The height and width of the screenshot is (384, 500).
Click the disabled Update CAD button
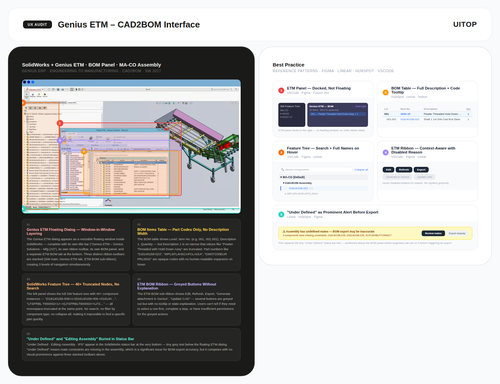pos(424,177)
